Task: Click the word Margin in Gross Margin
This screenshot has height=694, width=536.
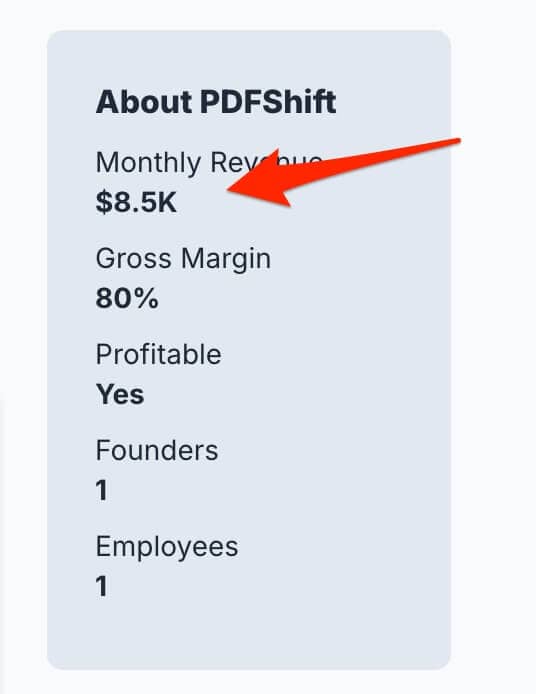Action: (x=226, y=259)
